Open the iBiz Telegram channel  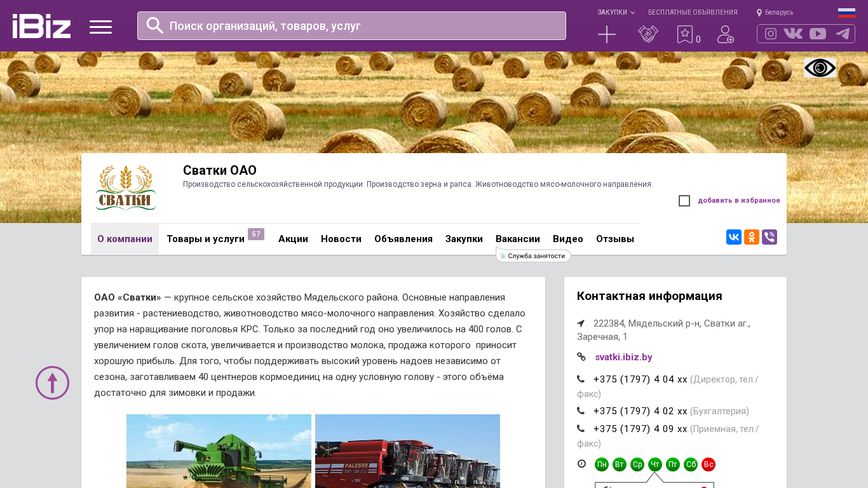tap(843, 34)
